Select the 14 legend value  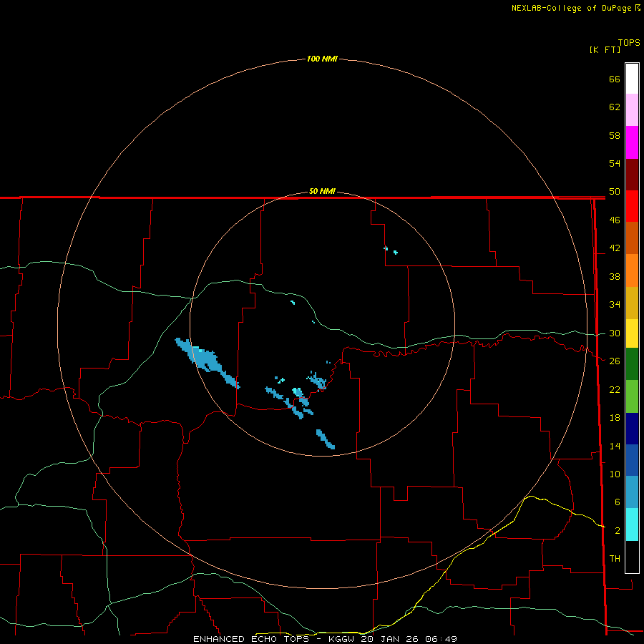pos(615,446)
